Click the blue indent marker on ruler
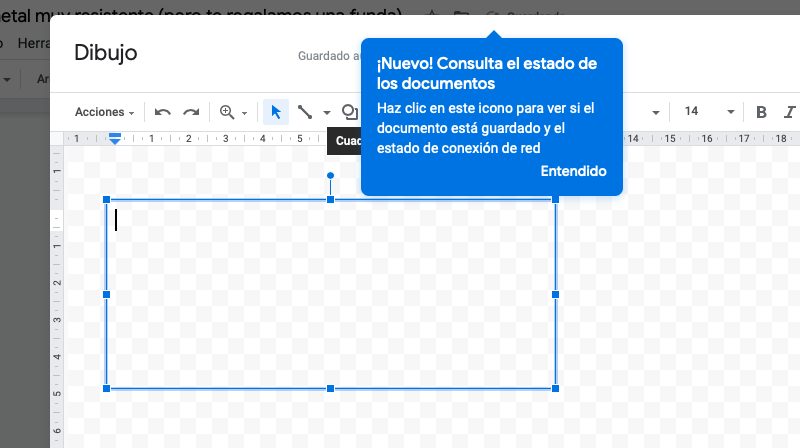800x448 pixels. click(115, 139)
